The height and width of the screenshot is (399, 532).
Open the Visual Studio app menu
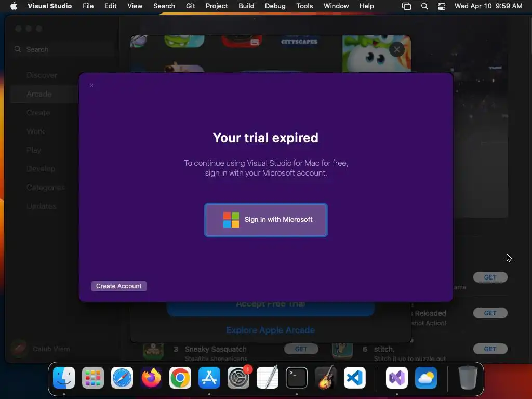coord(49,6)
